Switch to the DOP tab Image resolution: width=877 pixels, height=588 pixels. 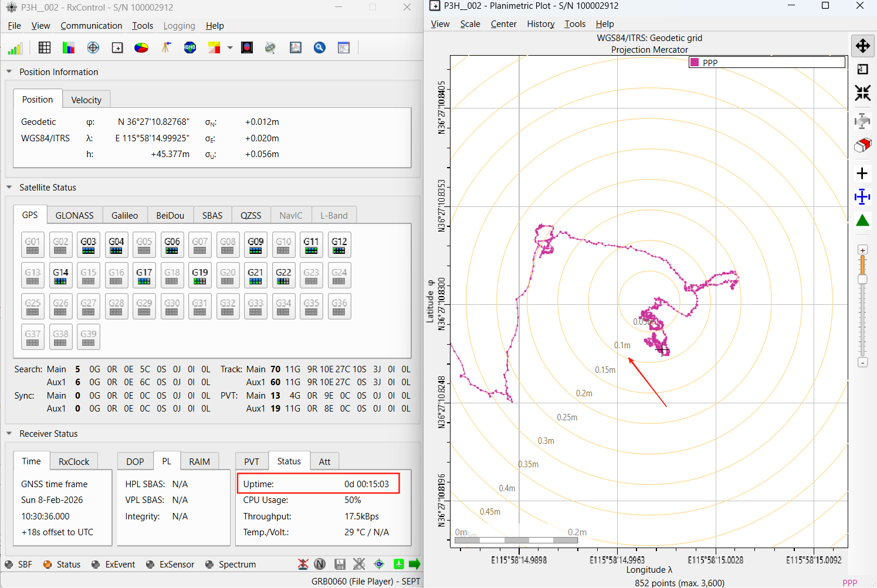coord(135,461)
